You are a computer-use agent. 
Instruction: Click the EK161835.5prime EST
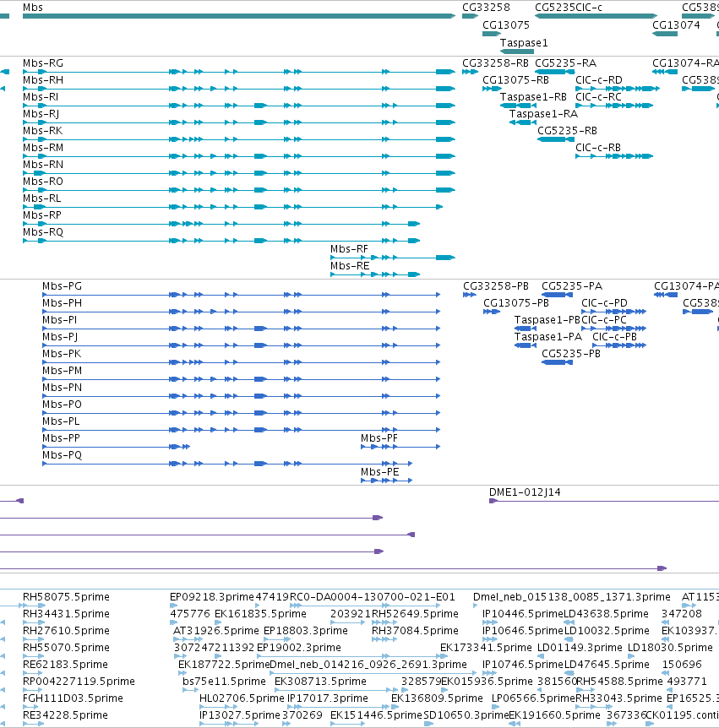coord(260,614)
